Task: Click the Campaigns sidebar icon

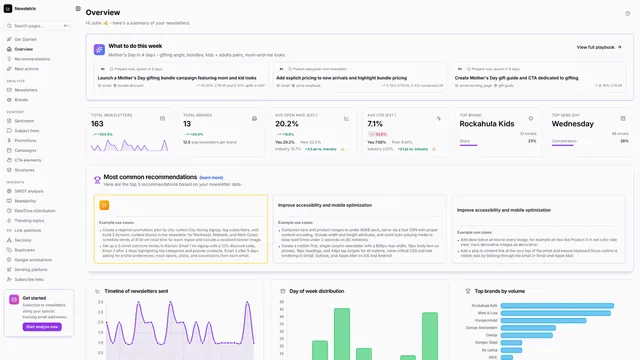Action: point(9,150)
